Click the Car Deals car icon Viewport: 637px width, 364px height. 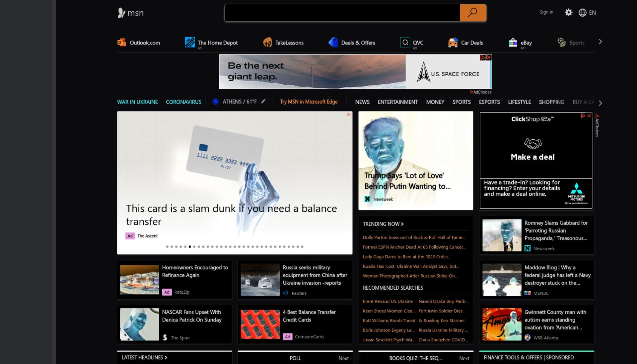[x=453, y=42]
